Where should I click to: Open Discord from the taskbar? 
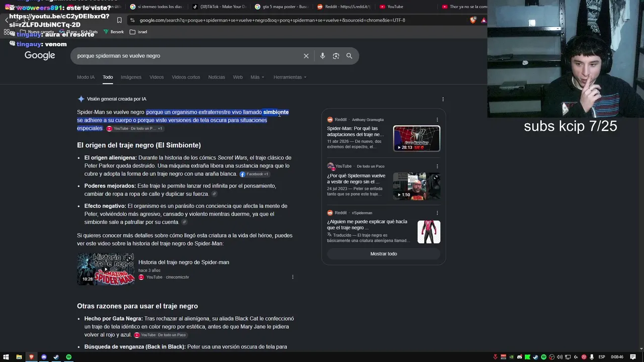click(44, 357)
